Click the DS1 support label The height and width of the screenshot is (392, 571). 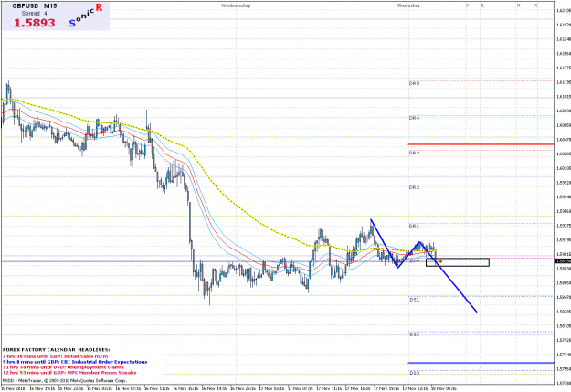(415, 300)
